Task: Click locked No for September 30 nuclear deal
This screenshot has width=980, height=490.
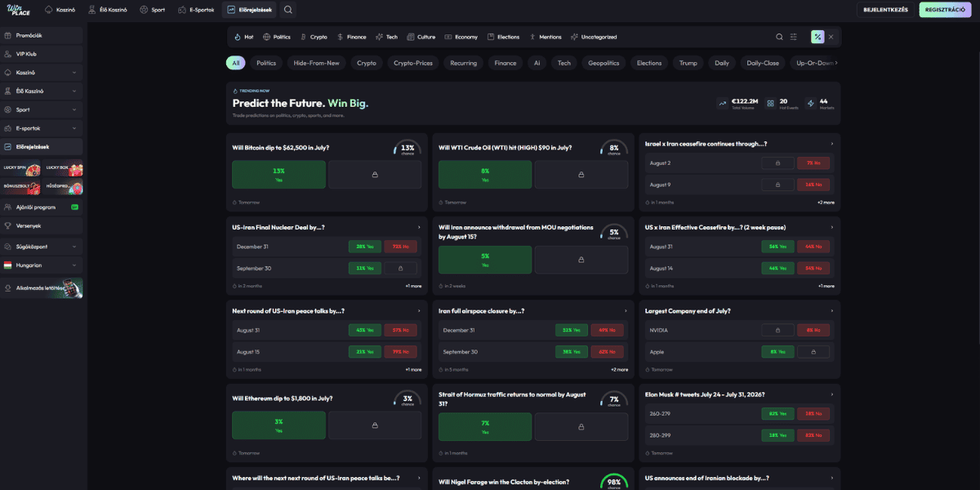Action: 400,267
